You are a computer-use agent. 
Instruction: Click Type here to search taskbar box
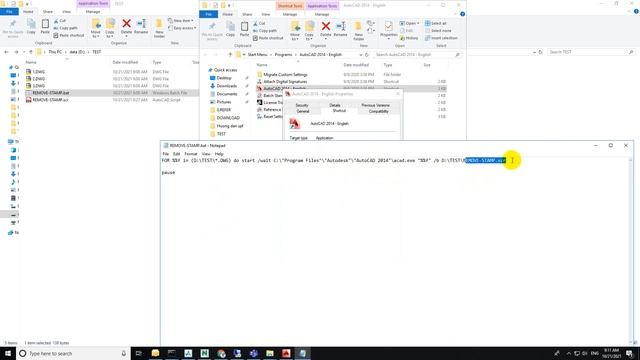[73, 353]
